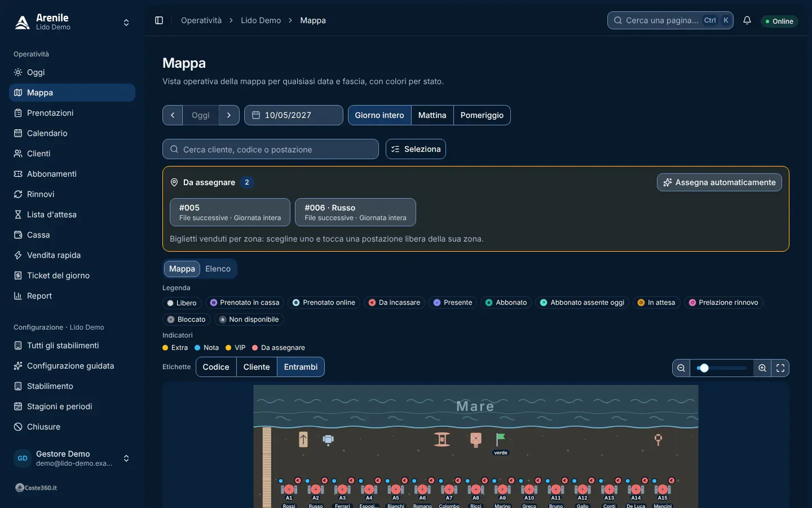Switch to the Mappa view tab

pyautogui.click(x=182, y=269)
